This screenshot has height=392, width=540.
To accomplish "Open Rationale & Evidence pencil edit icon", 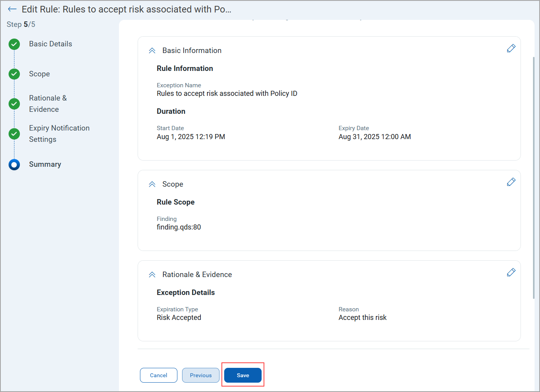I will pos(511,272).
